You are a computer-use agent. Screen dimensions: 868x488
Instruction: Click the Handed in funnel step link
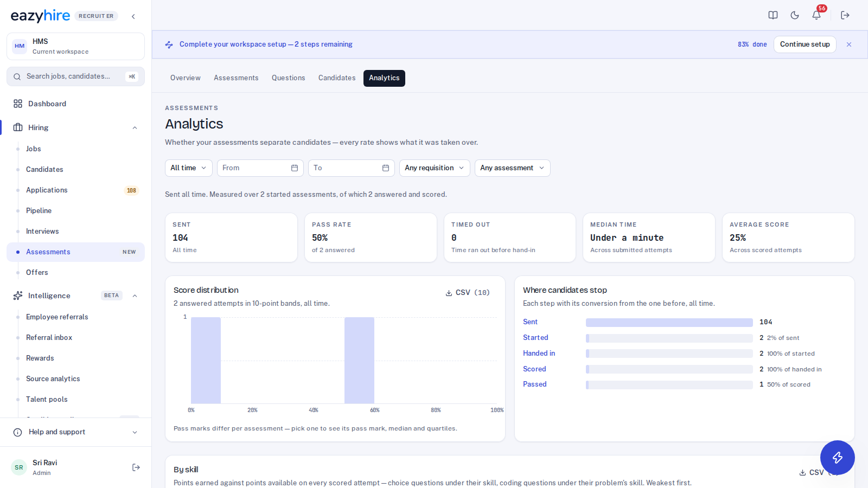click(539, 353)
